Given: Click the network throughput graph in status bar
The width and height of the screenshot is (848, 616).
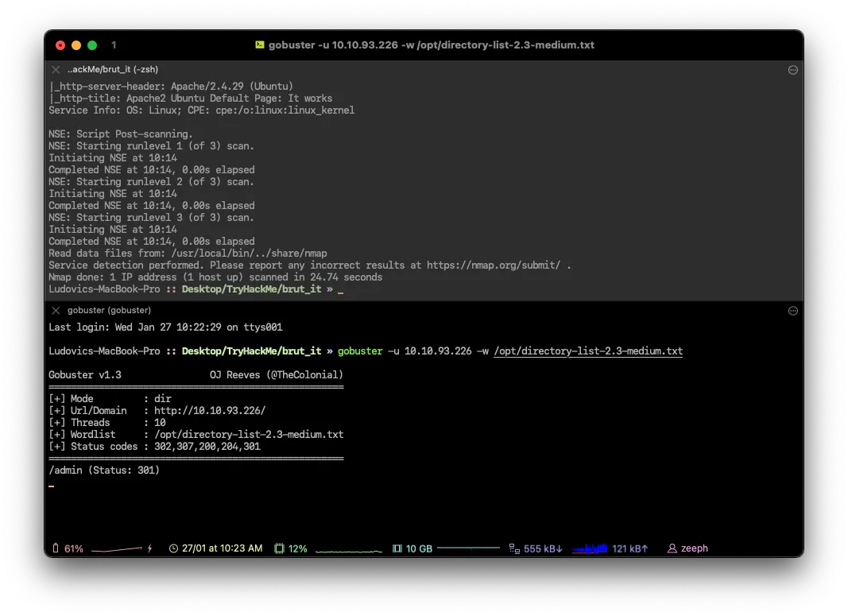Looking at the screenshot, I should [590, 548].
